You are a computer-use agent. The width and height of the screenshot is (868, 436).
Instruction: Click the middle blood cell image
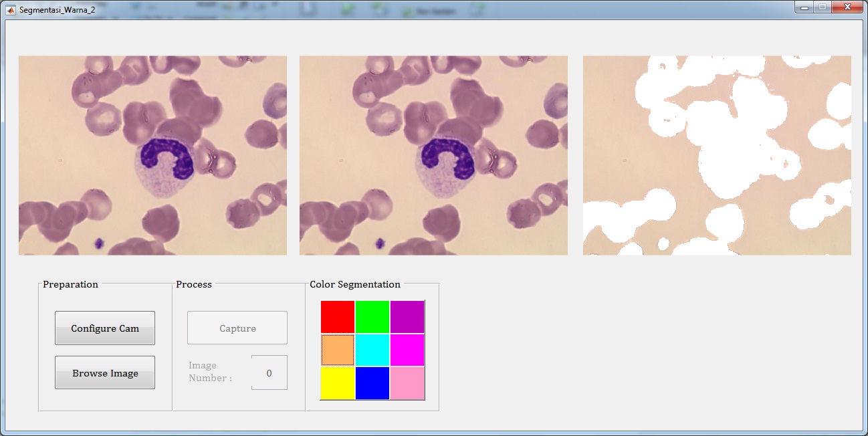pyautogui.click(x=433, y=155)
